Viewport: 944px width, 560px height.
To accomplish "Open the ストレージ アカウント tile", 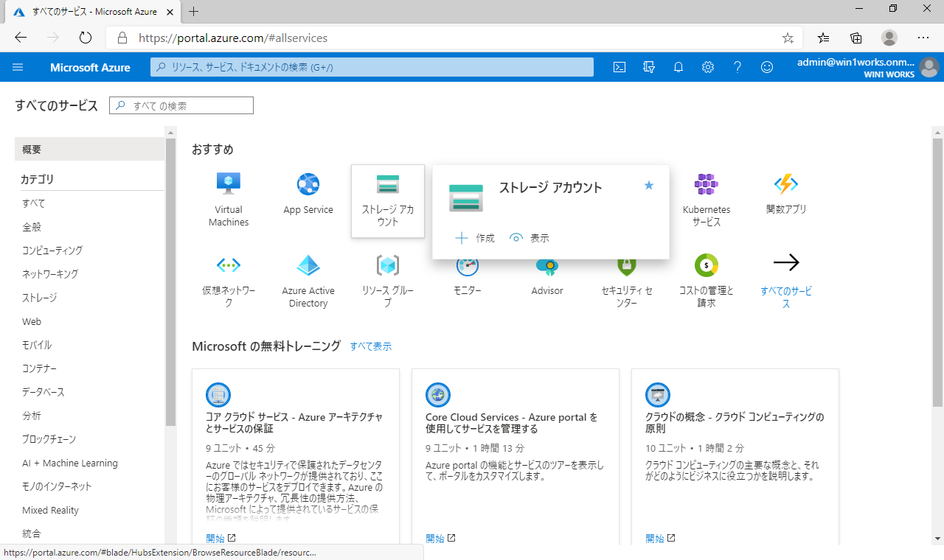I will point(388,200).
